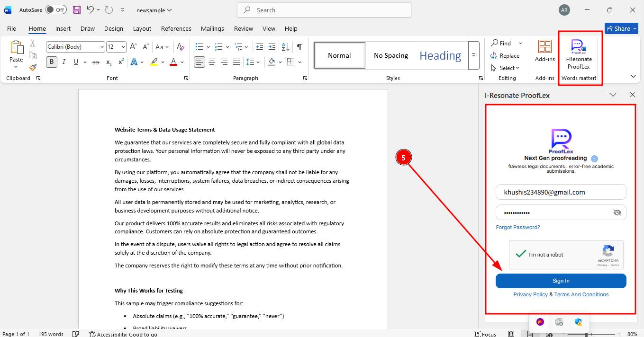
Task: Expand the font size dropdown
Action: click(x=123, y=47)
